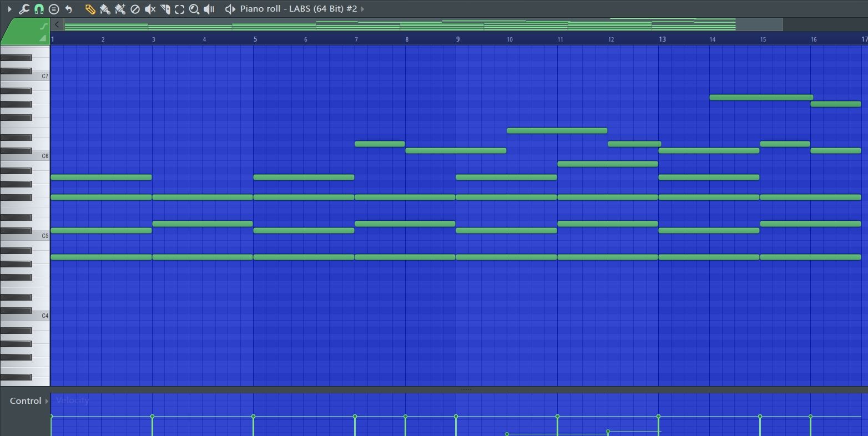Preview the C4 piano key
The width and height of the screenshot is (868, 436).
25,316
